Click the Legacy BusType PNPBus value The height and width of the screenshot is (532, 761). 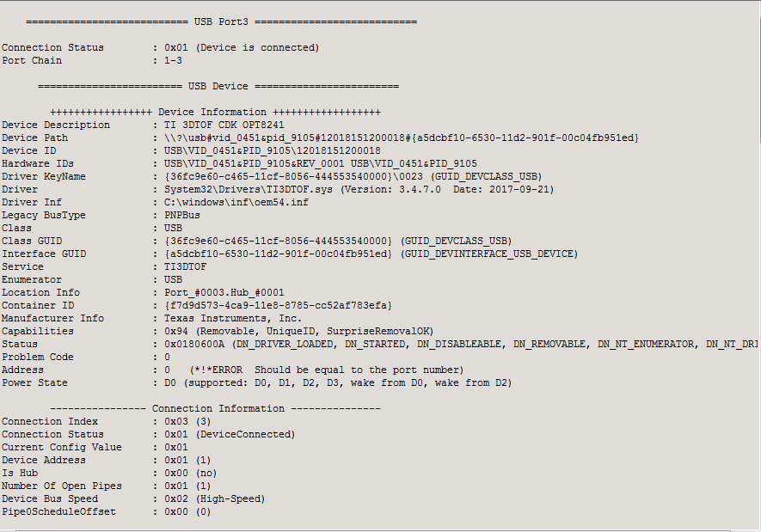[182, 215]
